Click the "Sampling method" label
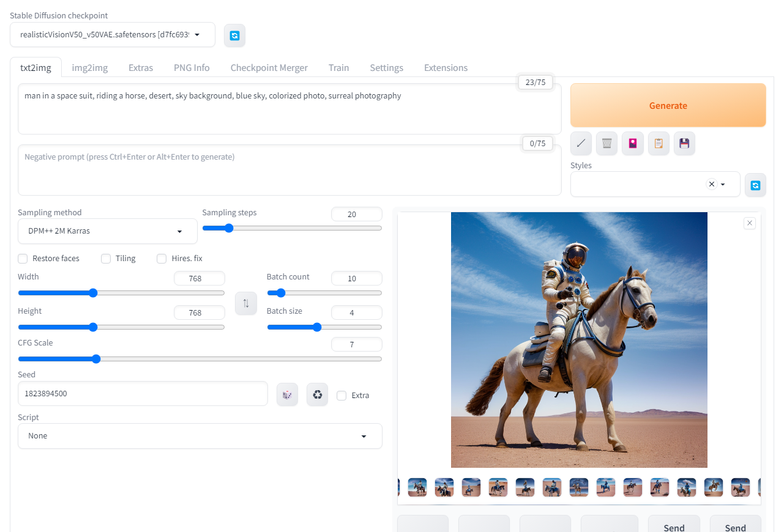784x532 pixels. (50, 213)
